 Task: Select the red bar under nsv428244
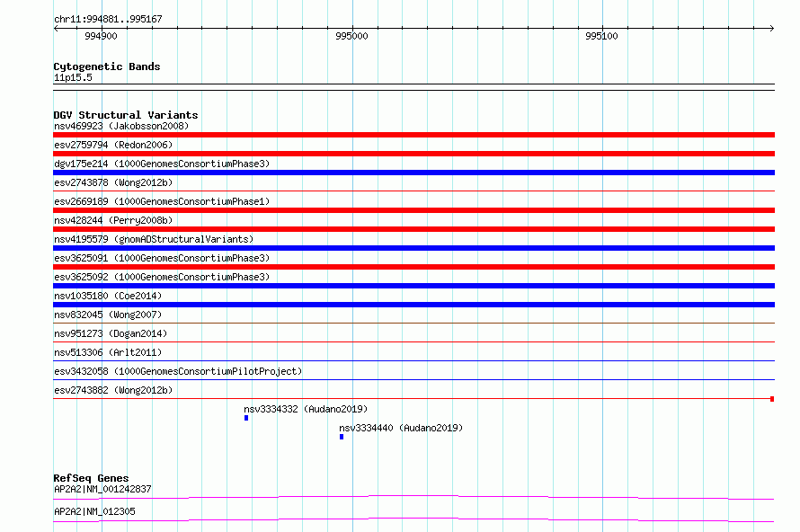[x=413, y=229]
